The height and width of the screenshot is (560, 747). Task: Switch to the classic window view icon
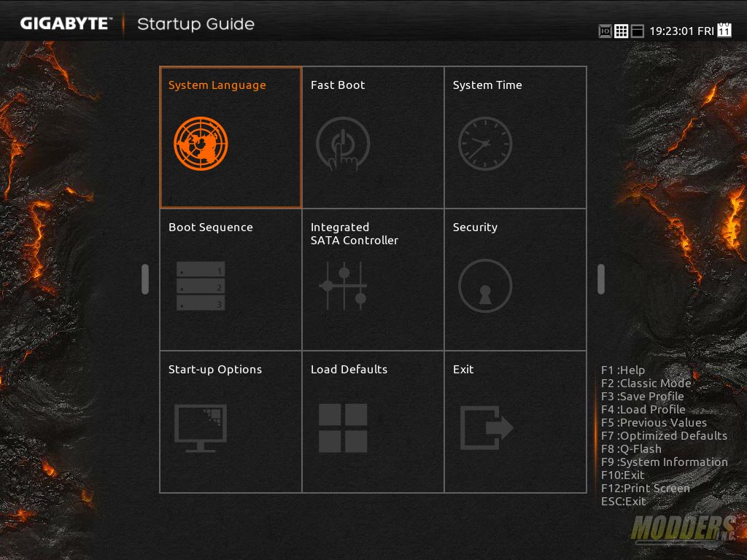coord(637,31)
